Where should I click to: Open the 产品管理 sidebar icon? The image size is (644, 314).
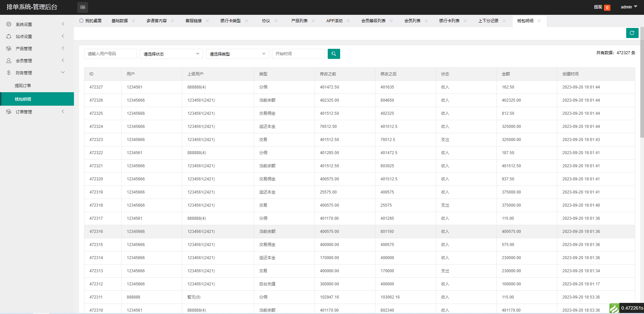click(x=8, y=48)
